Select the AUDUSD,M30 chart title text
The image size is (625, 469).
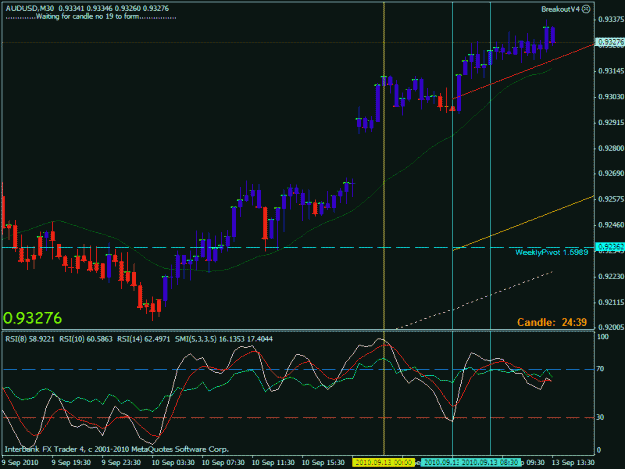tap(30, 8)
